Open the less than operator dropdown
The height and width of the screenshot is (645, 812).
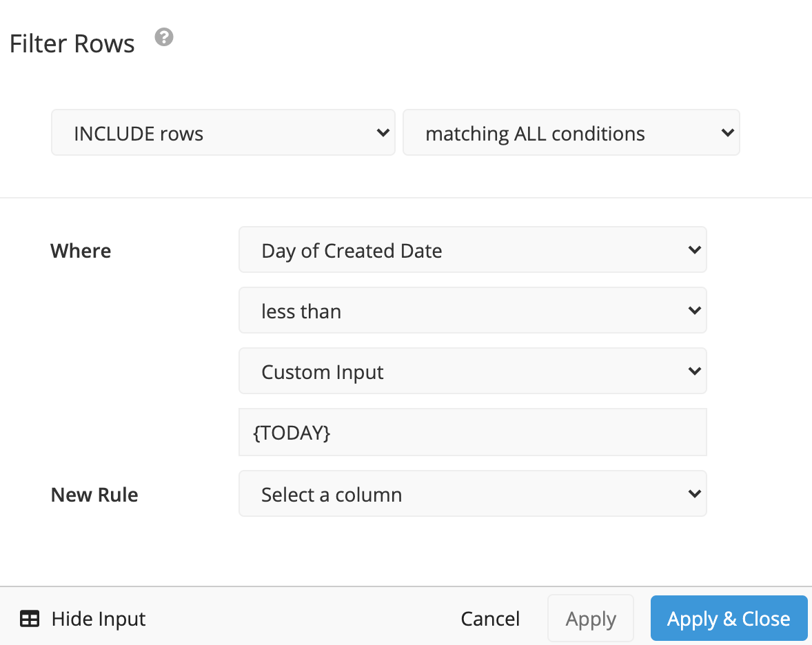pyautogui.click(x=472, y=310)
